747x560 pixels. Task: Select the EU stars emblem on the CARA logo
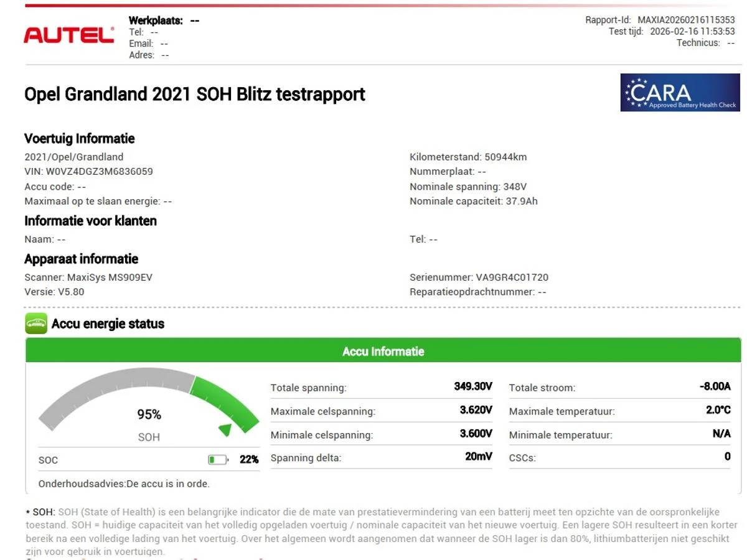(636, 93)
